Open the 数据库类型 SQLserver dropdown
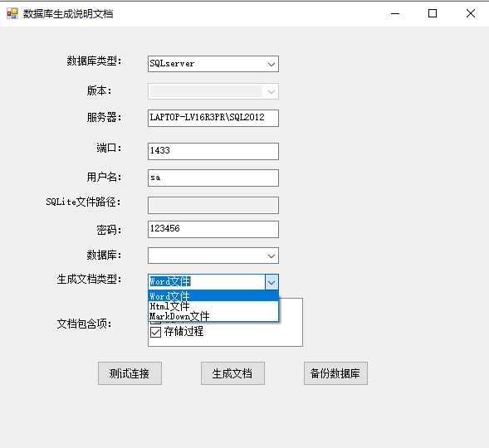Image resolution: width=489 pixels, height=448 pixels. tap(213, 64)
